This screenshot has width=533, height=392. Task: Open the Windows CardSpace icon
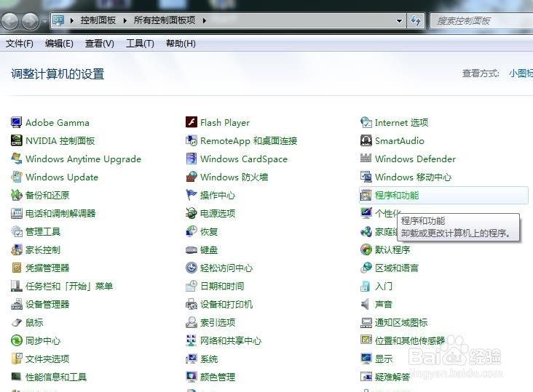(x=192, y=159)
